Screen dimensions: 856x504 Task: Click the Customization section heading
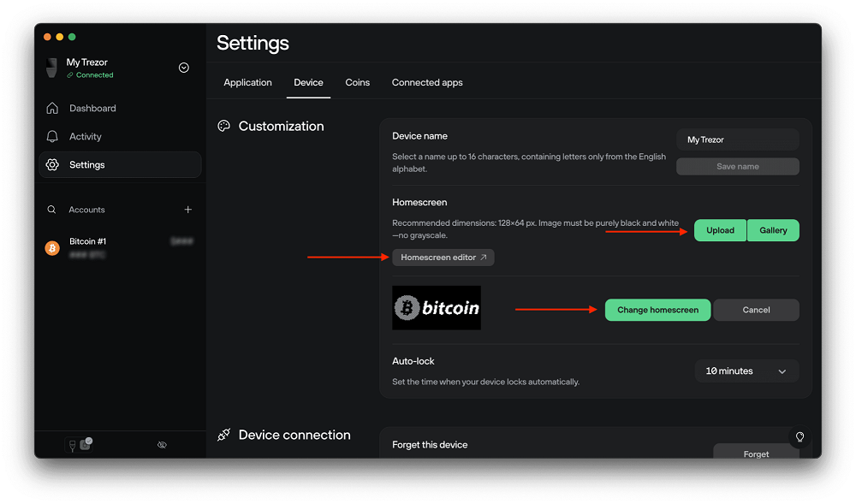point(281,126)
